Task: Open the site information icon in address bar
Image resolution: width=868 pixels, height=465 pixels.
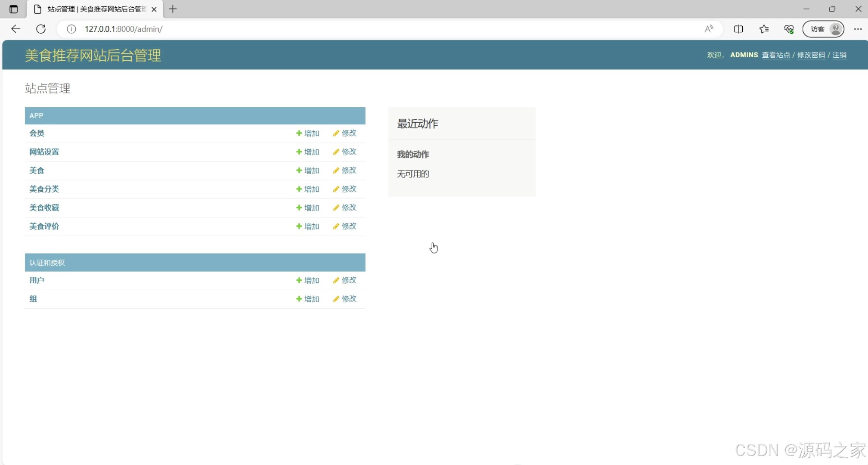Action: (x=71, y=29)
